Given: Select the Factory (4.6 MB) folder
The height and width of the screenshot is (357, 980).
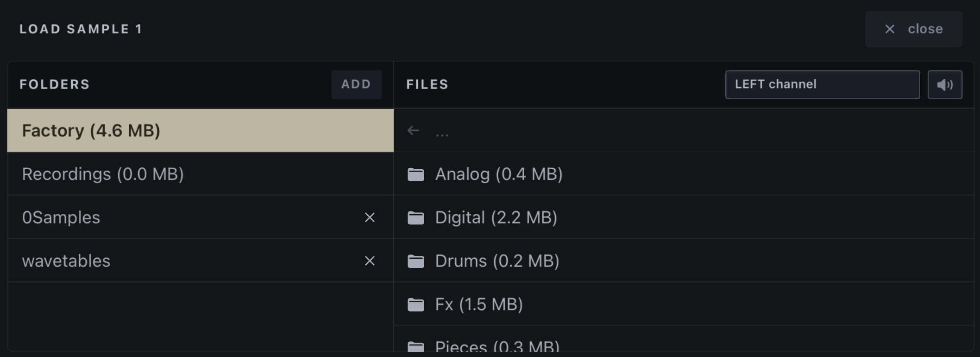Looking at the screenshot, I should (x=201, y=130).
